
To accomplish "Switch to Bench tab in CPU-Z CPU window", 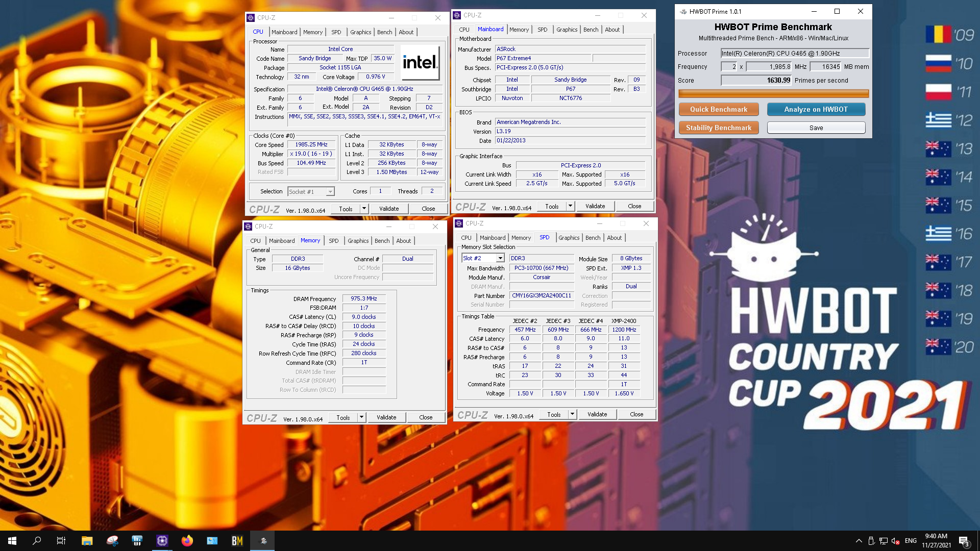I will click(x=384, y=32).
